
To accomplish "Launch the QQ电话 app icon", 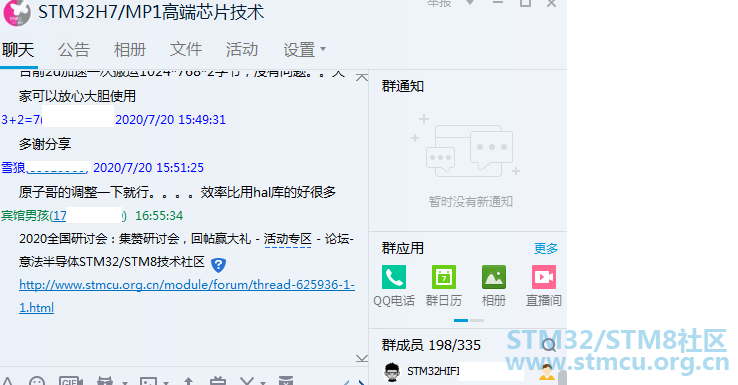I will tap(394, 277).
